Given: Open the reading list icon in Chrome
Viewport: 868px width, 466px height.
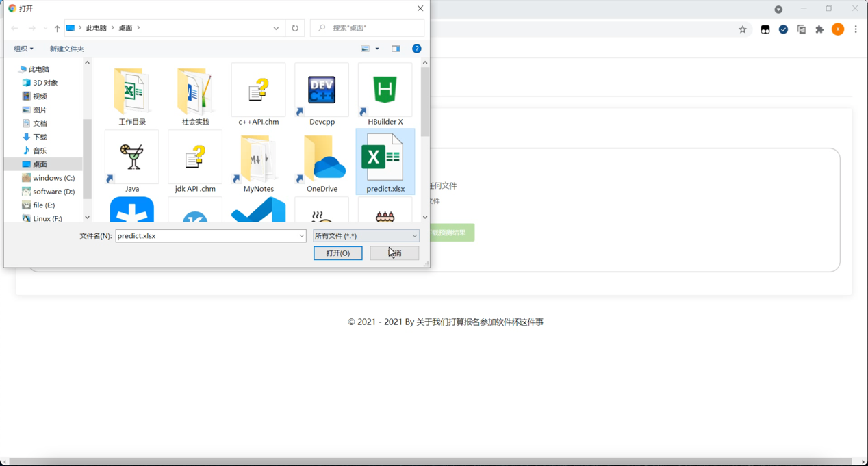Looking at the screenshot, I should coord(802,29).
